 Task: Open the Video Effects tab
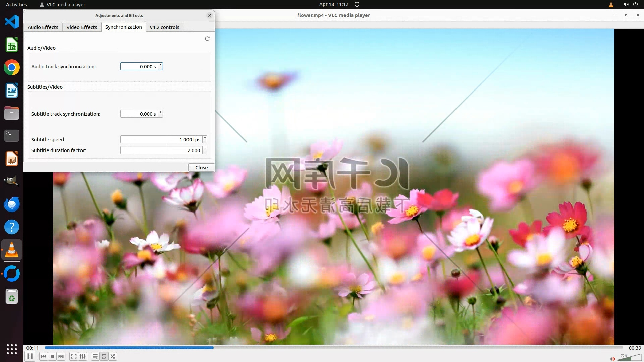click(82, 27)
